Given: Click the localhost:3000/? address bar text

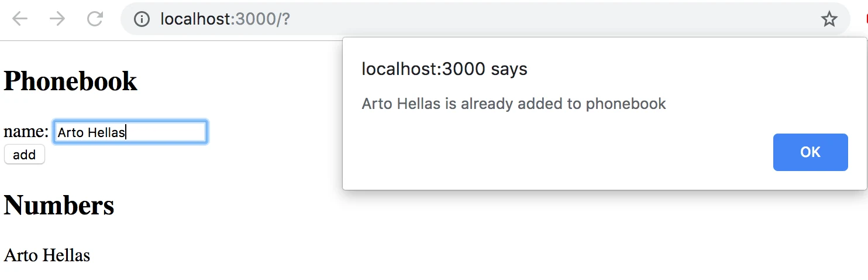Looking at the screenshot, I should pyautogui.click(x=225, y=19).
